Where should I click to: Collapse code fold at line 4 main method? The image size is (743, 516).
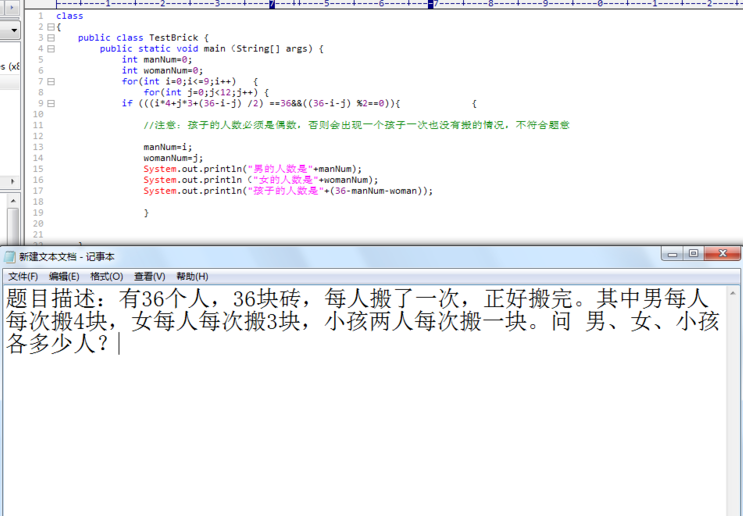51,49
